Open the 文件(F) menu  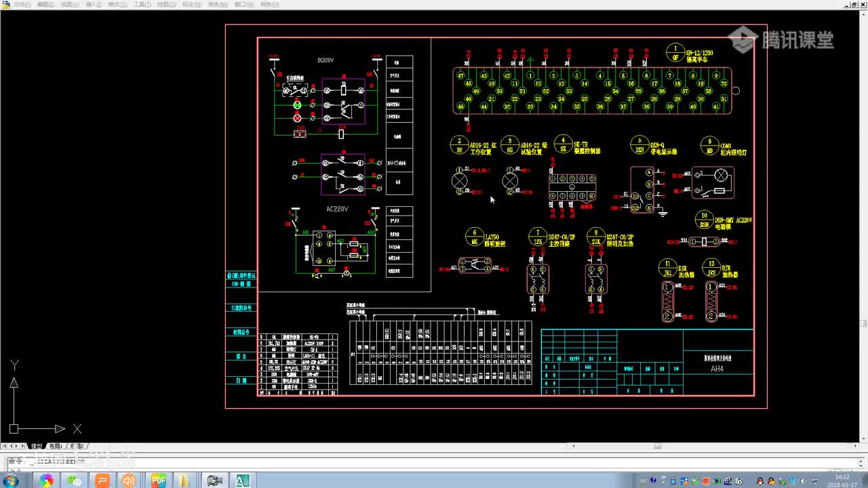click(21, 4)
